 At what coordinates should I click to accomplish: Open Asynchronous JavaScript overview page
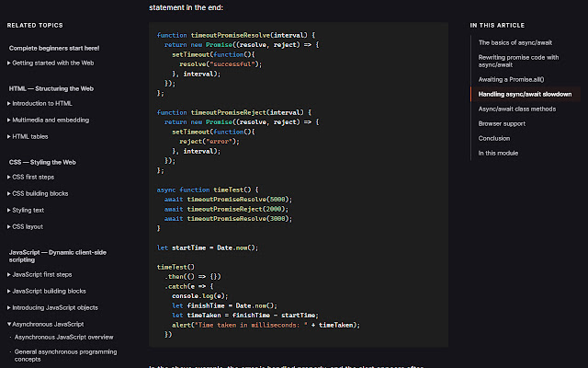tap(63, 338)
